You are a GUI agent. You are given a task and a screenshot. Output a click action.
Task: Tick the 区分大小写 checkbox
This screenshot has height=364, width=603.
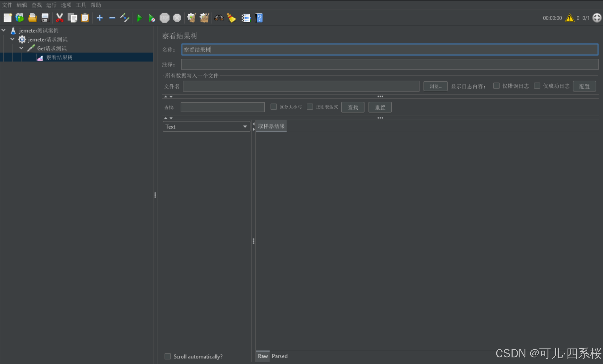coord(273,107)
